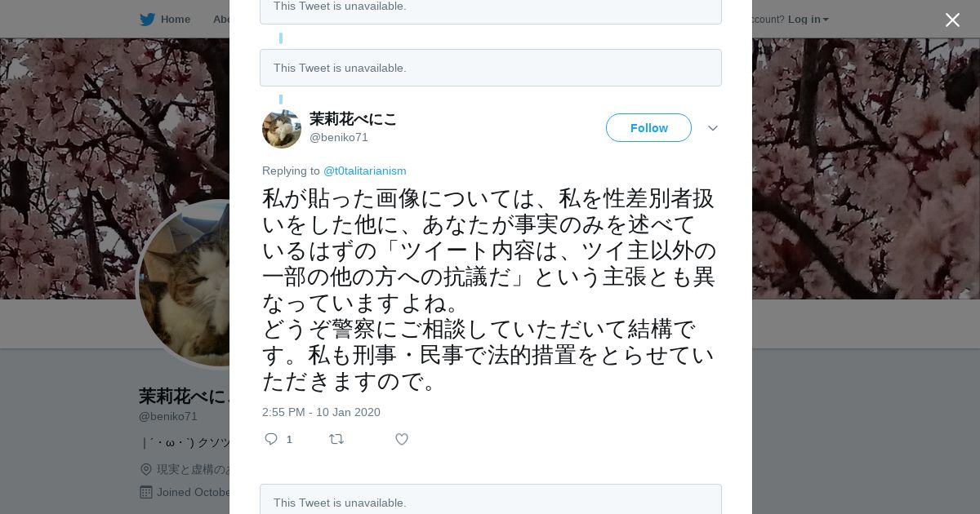Image resolution: width=980 pixels, height=514 pixels.
Task: Follow the @beniko71 account
Action: 648,128
